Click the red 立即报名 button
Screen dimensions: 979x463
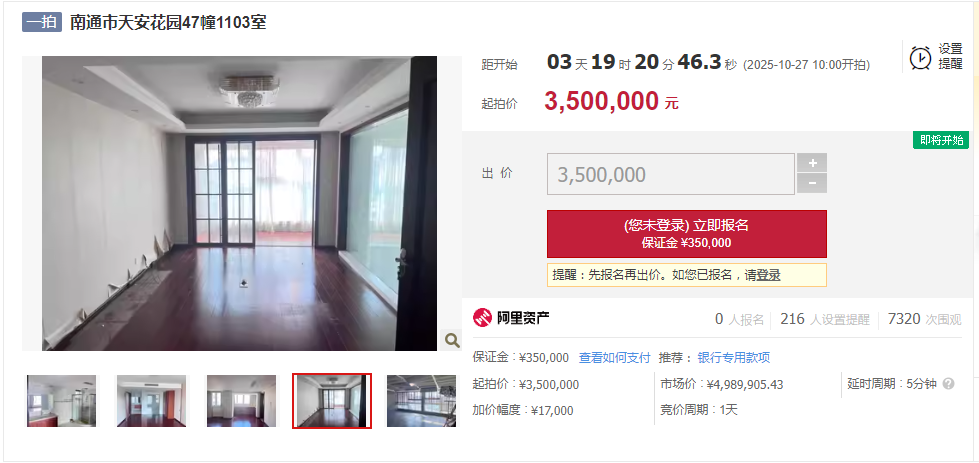(x=687, y=234)
